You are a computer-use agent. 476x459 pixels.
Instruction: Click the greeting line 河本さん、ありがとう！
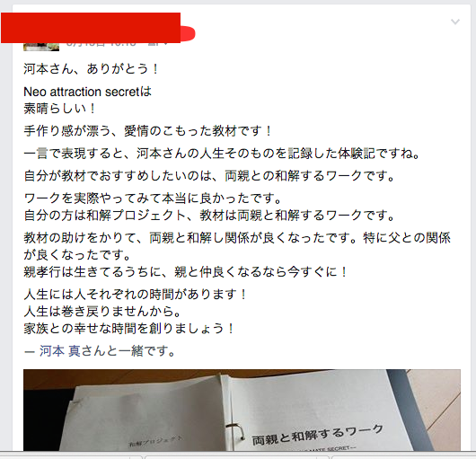tap(92, 69)
